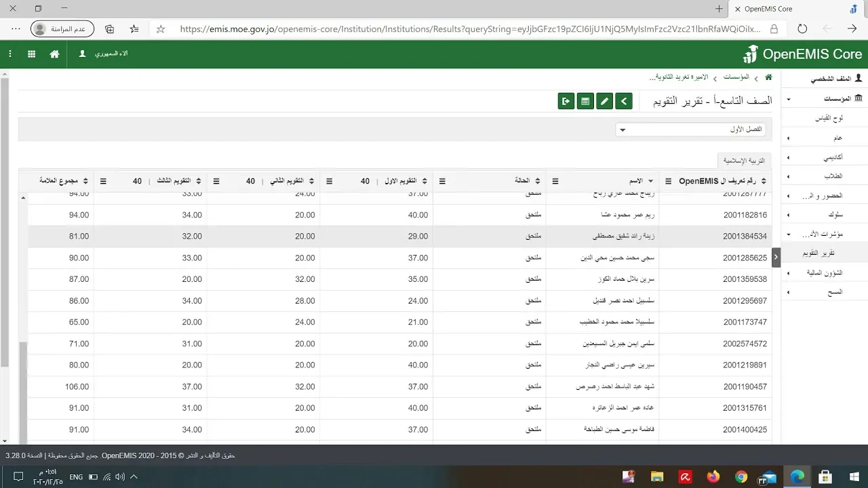
Task: Open the column menu for التقويم الاول column
Action: (329, 181)
